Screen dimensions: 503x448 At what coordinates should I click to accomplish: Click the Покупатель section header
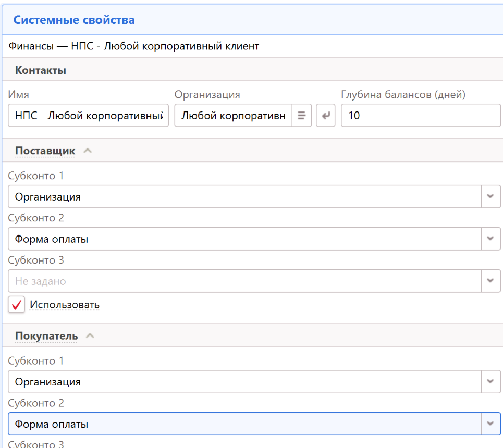pyautogui.click(x=46, y=336)
